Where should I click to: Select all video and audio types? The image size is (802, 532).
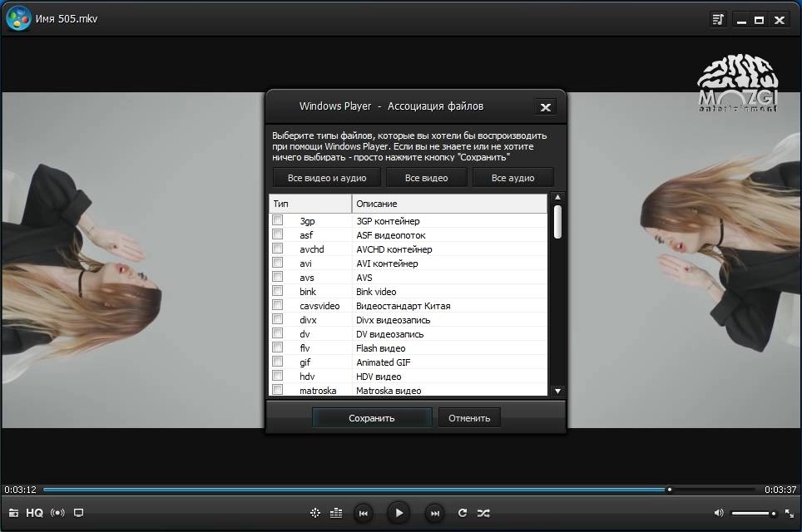pos(327,178)
